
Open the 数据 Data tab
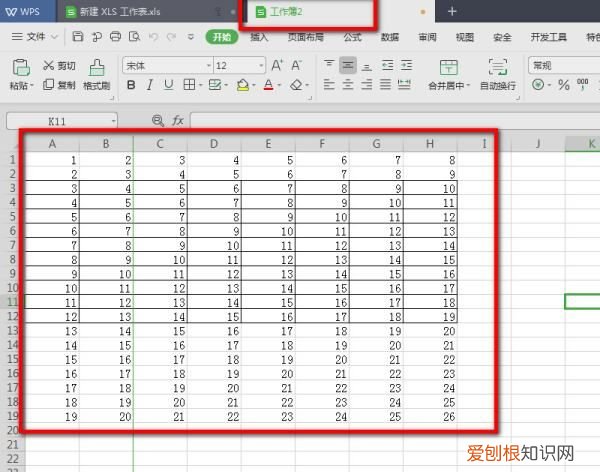click(390, 37)
